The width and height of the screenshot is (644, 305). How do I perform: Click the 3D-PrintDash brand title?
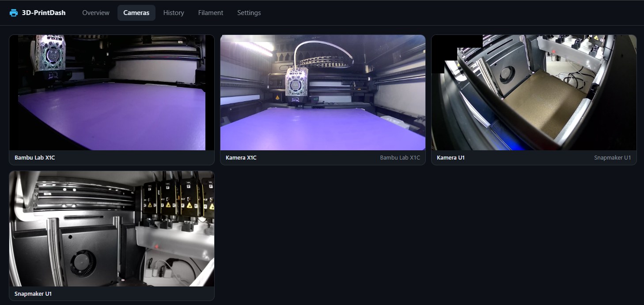(44, 13)
